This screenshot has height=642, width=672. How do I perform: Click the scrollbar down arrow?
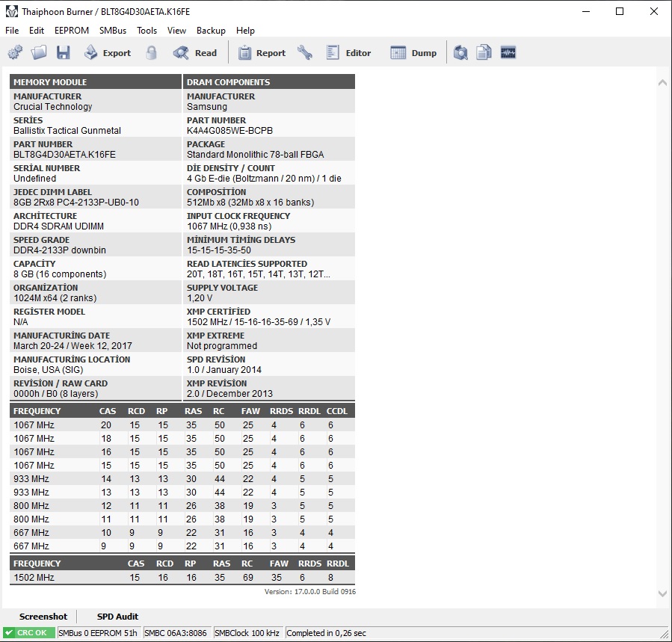point(662,593)
